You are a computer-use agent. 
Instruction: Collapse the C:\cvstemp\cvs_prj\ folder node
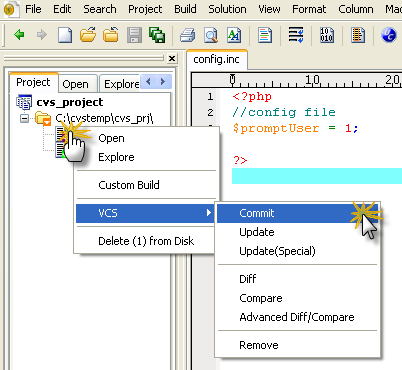tap(24, 118)
